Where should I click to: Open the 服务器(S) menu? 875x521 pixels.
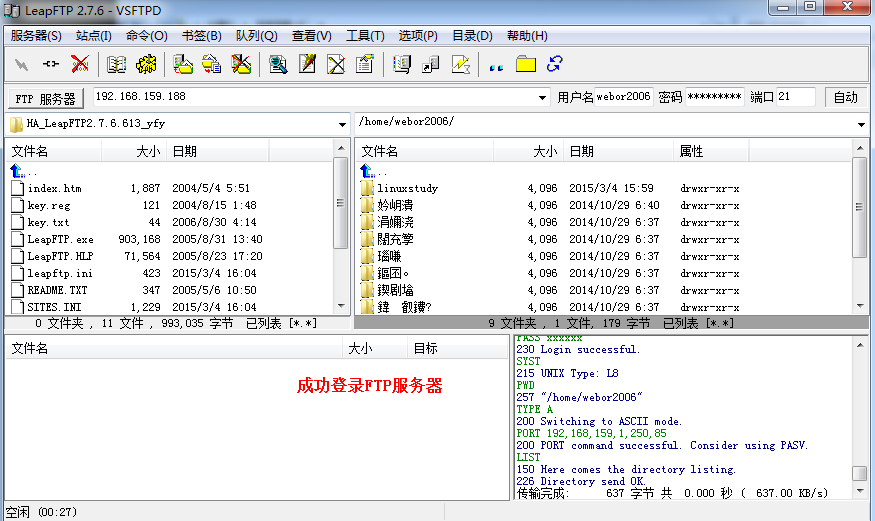(36, 36)
